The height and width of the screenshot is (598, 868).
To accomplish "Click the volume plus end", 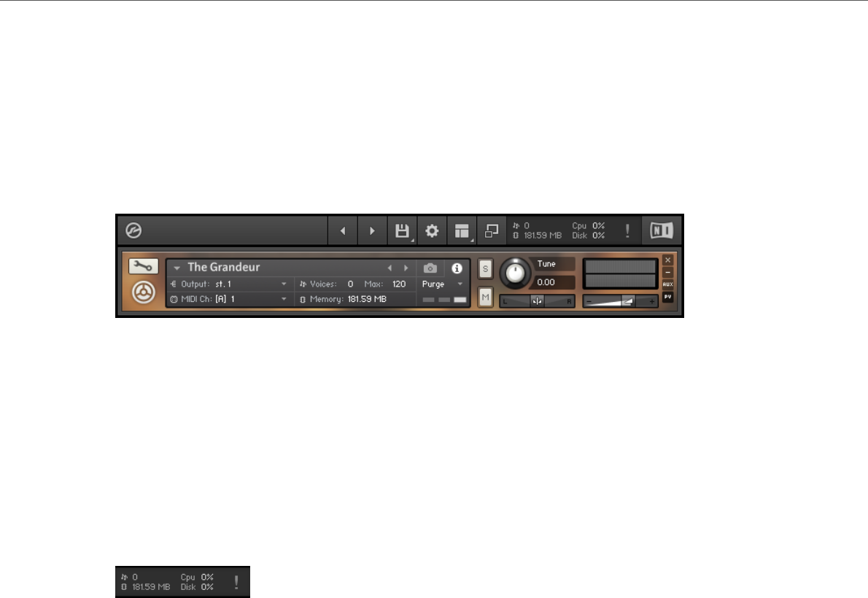I will click(651, 302).
